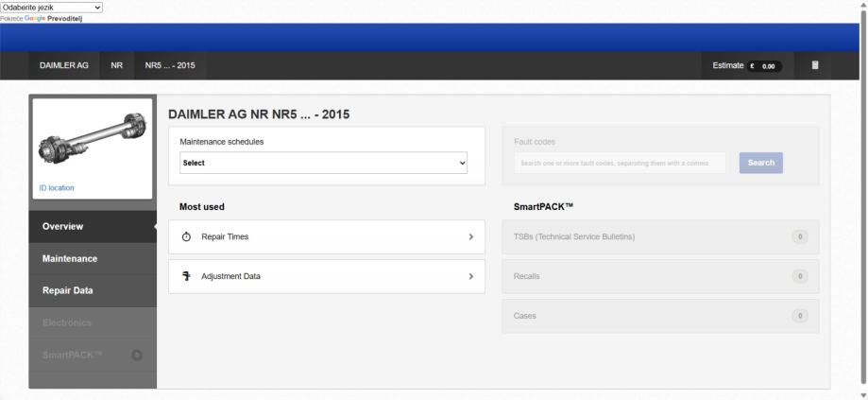Screen dimensions: 868x400
Task: Click the Adjustment Data chevron arrow
Action: coord(471,276)
